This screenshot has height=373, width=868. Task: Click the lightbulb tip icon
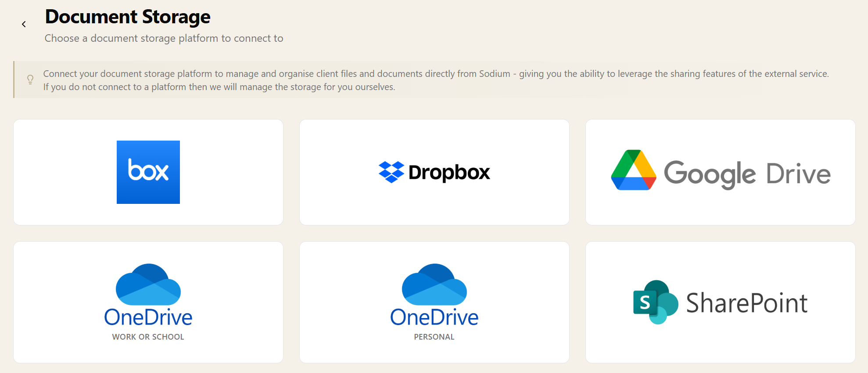pyautogui.click(x=30, y=80)
